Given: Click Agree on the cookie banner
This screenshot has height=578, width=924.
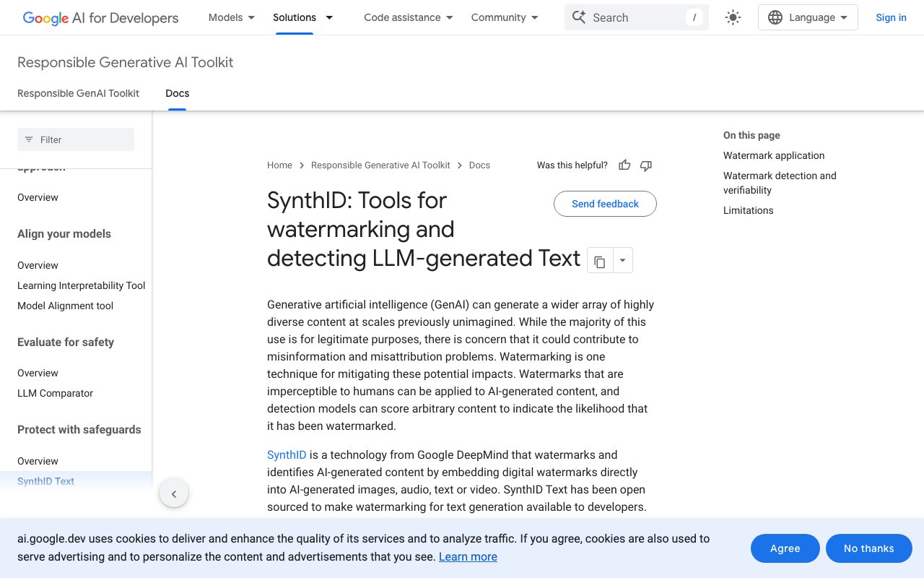Looking at the screenshot, I should pos(785,548).
